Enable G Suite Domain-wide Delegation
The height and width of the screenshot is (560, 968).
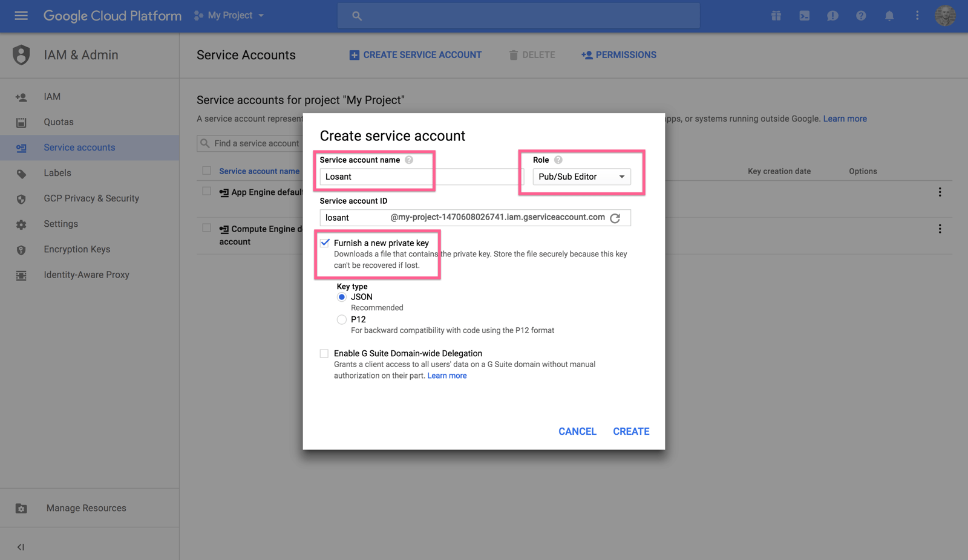point(325,353)
